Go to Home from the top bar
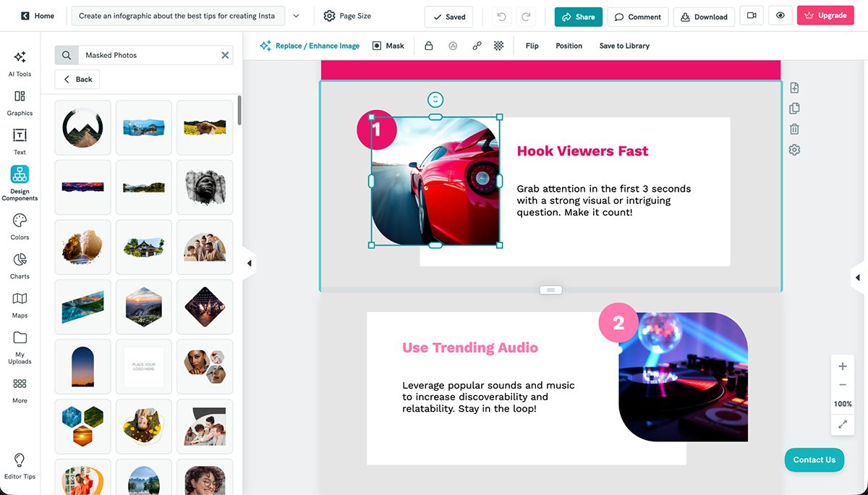This screenshot has width=868, height=495. [x=37, y=14]
